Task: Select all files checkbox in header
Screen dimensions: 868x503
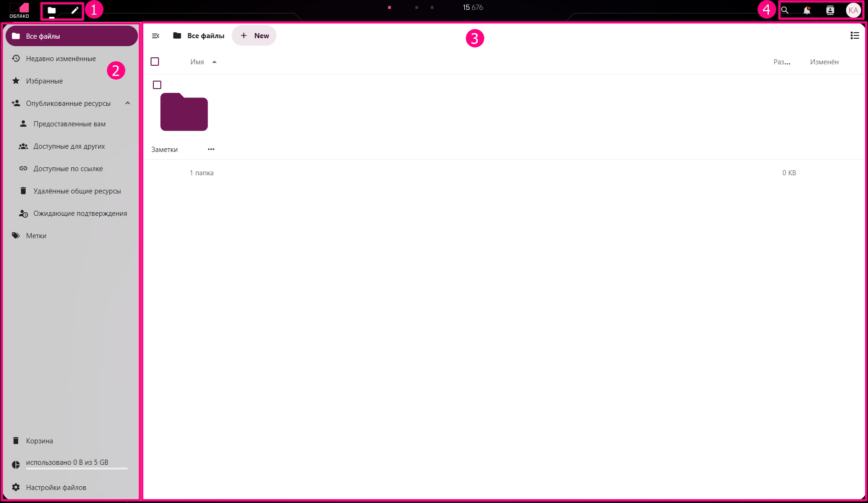Action: (155, 62)
